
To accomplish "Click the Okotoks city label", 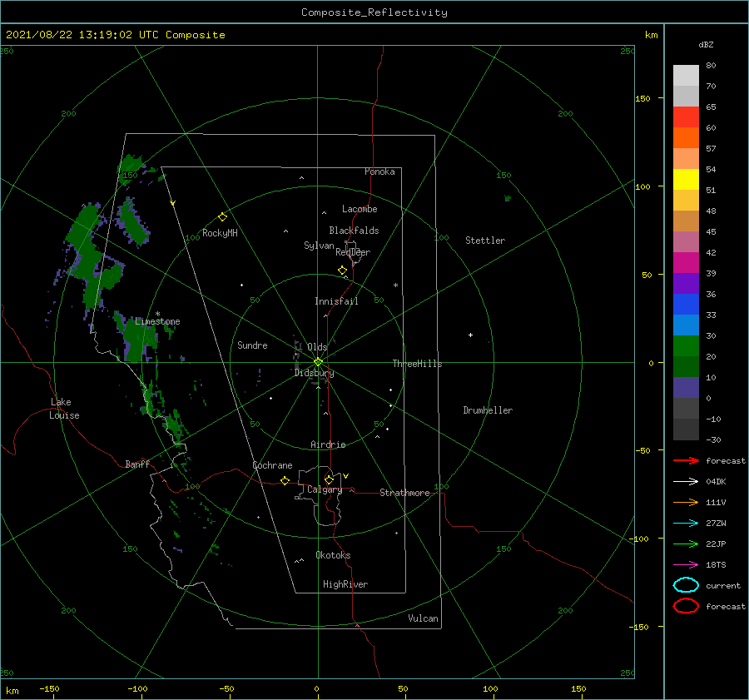I will click(333, 555).
